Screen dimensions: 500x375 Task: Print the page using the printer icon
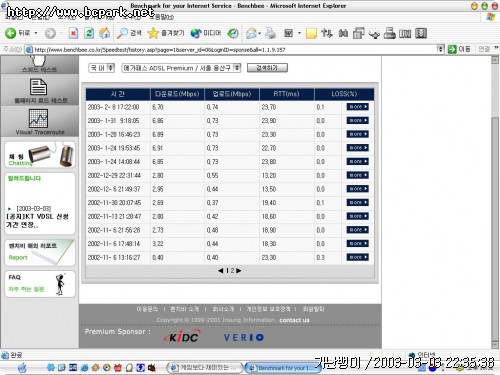coord(271,33)
